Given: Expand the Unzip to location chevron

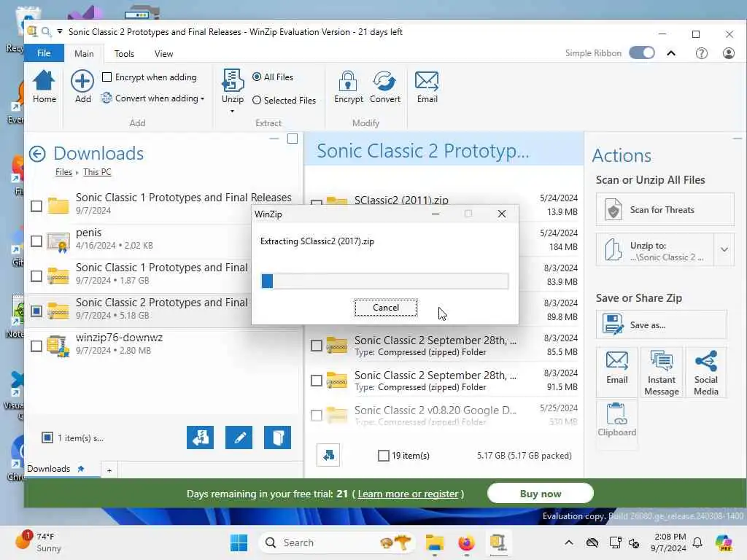Looking at the screenshot, I should [x=724, y=249].
